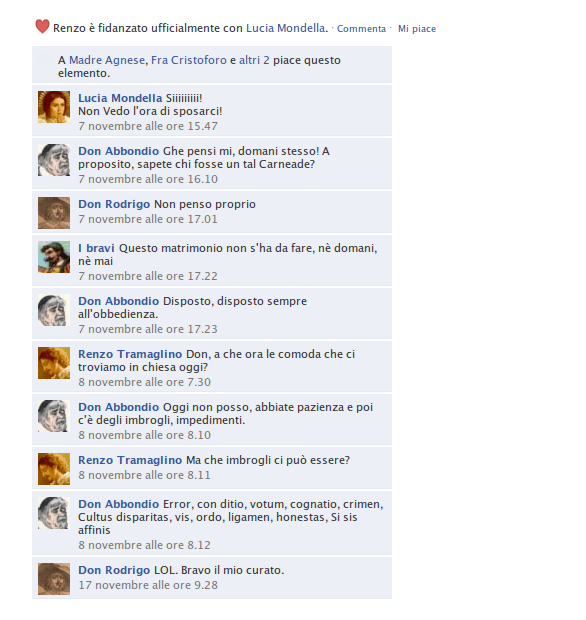Click Don Rodrigo's avatar on LOL comment

(x=54, y=579)
